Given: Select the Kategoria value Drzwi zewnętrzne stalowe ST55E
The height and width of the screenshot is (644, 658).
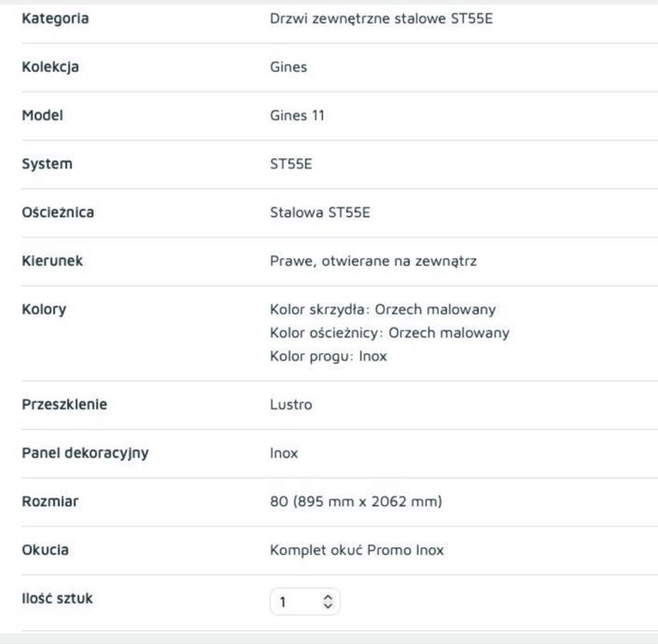Looking at the screenshot, I should point(381,18).
